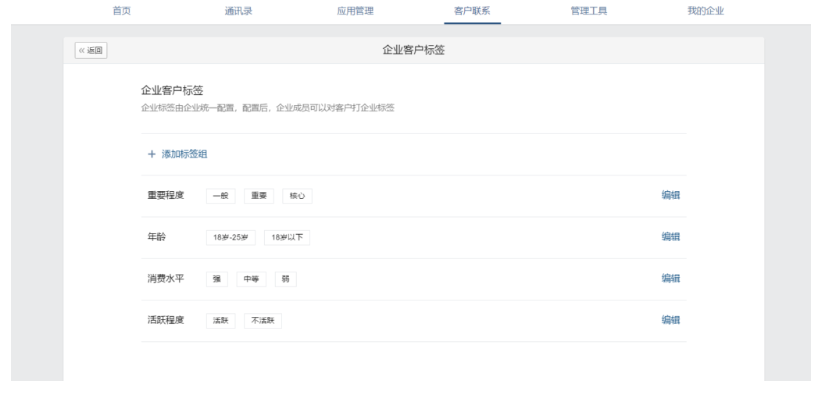Open the 管理工具 tab
This screenshot has width=825, height=396.
point(589,11)
